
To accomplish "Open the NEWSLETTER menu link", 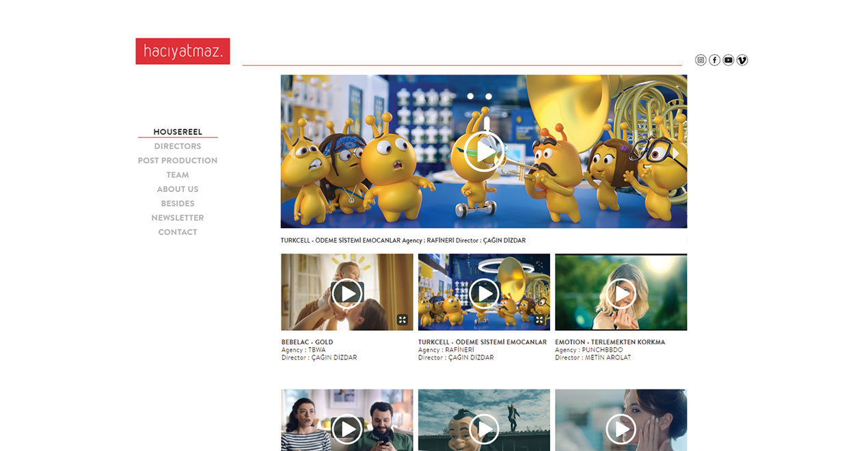I will coord(178,218).
